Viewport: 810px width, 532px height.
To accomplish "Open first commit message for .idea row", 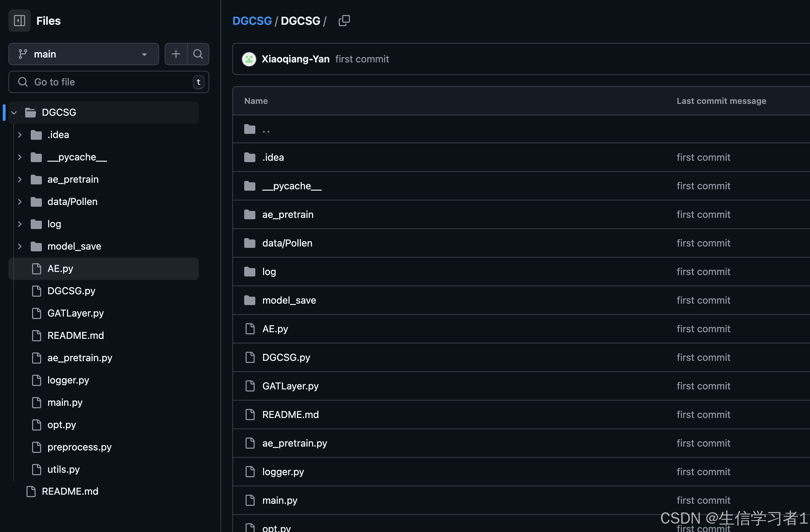I will click(704, 158).
